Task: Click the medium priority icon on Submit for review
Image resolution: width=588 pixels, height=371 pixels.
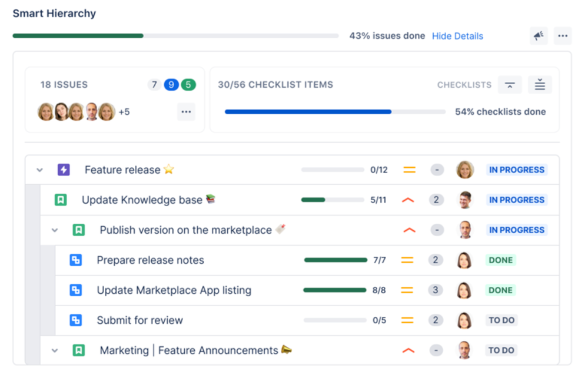Action: (407, 320)
